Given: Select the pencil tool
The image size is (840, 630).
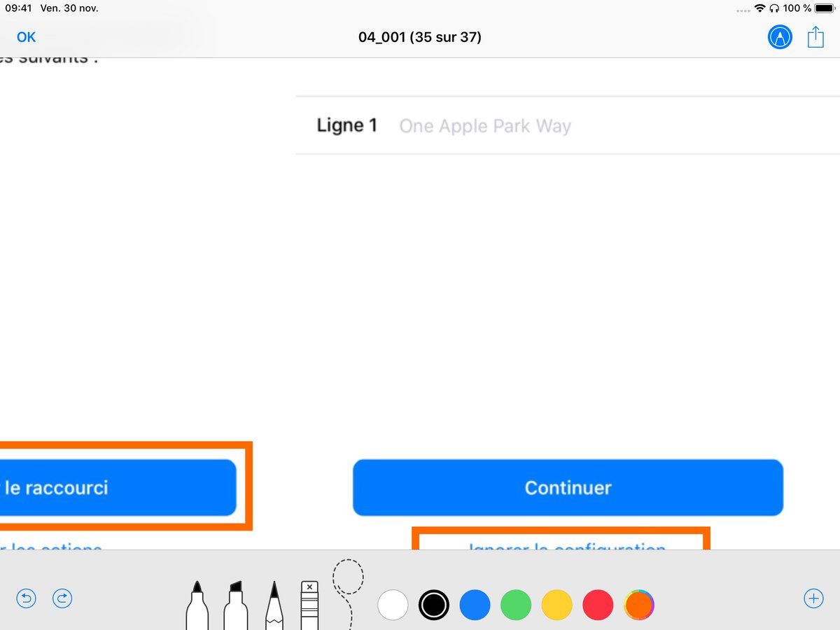Looking at the screenshot, I should (274, 606).
